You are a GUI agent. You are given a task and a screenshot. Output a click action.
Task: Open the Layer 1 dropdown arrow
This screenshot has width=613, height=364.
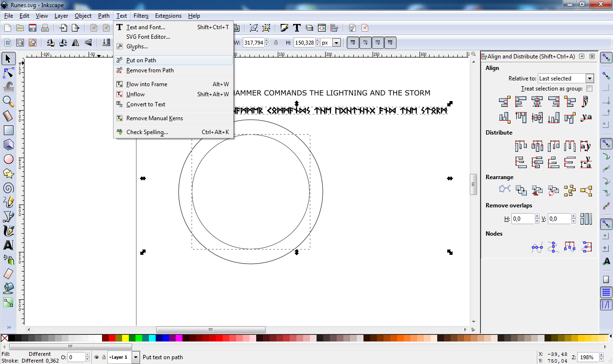(x=136, y=357)
